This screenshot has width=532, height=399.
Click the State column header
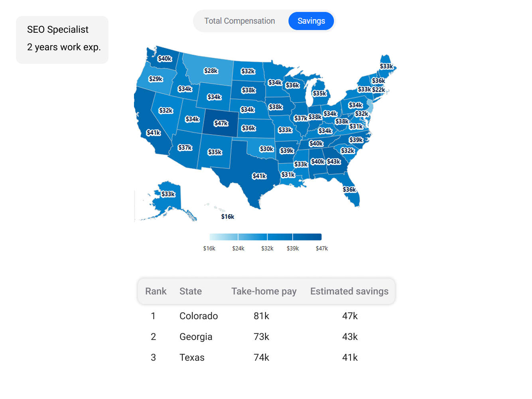pyautogui.click(x=191, y=291)
